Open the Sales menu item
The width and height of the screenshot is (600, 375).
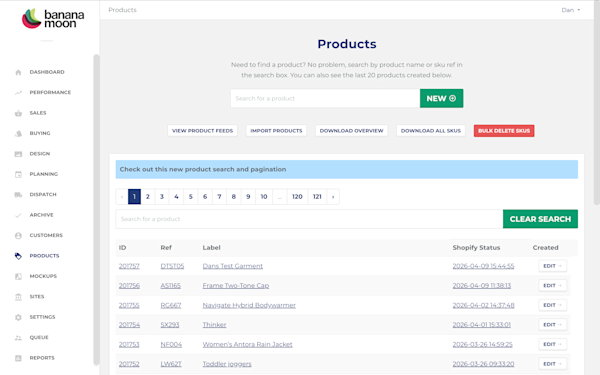(x=38, y=113)
